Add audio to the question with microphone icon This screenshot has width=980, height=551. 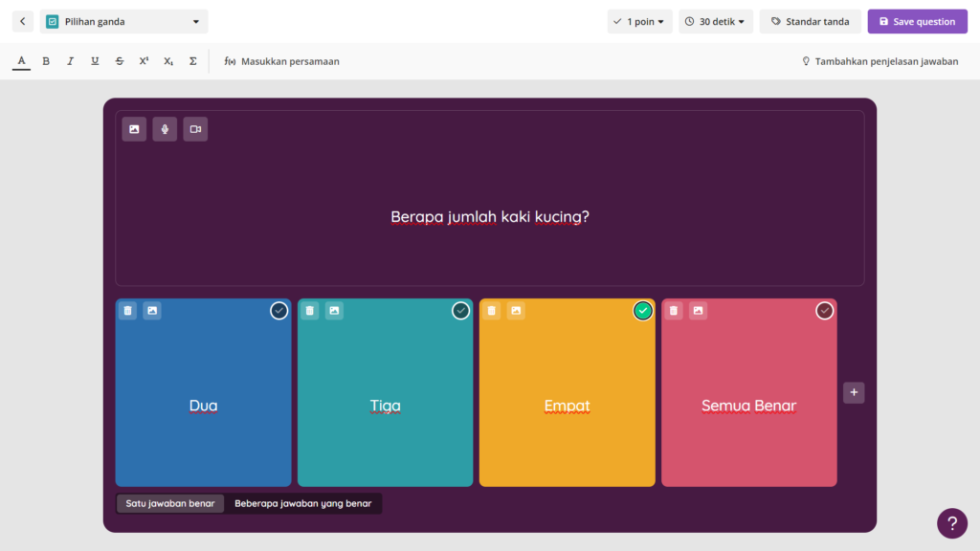click(x=165, y=129)
